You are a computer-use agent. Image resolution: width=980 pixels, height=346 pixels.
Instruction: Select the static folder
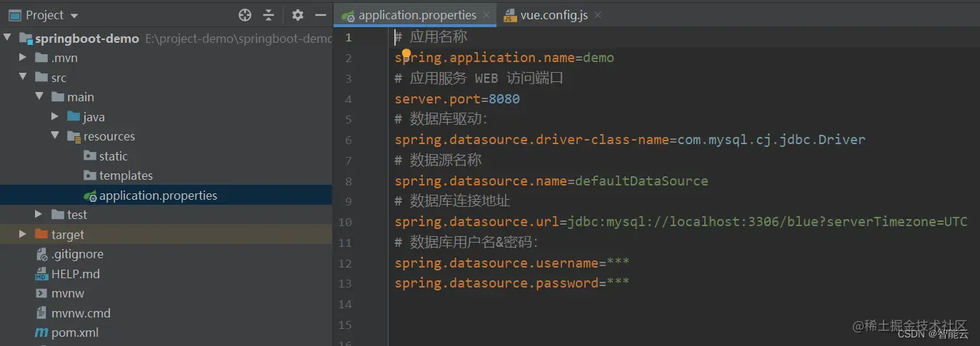(x=114, y=156)
